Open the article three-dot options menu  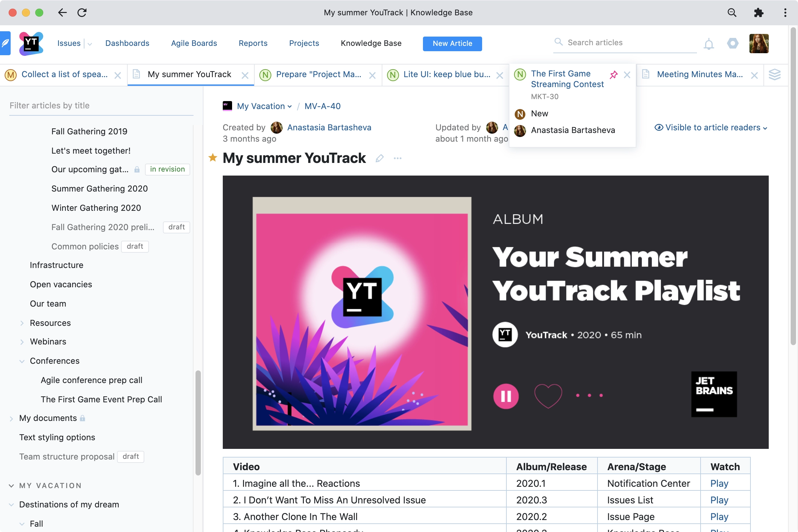(398, 158)
